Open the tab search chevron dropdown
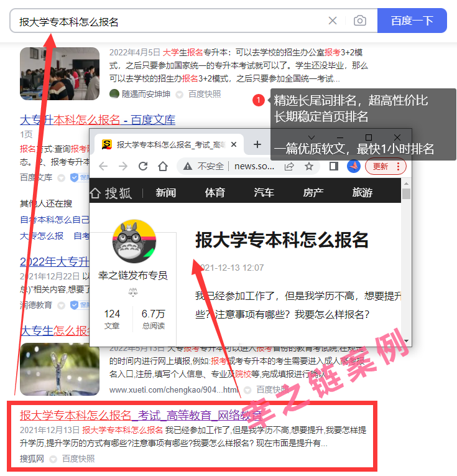Screen dimensions: 457x476 [x=312, y=138]
